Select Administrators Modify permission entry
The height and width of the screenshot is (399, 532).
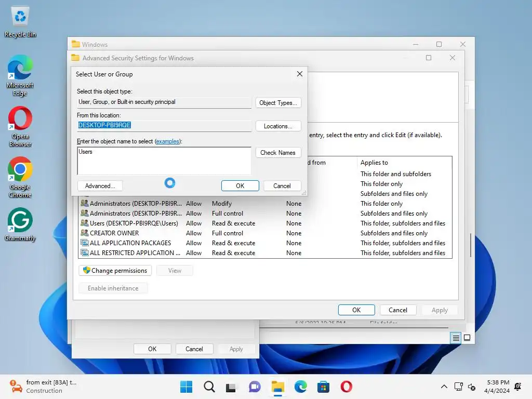click(265, 204)
